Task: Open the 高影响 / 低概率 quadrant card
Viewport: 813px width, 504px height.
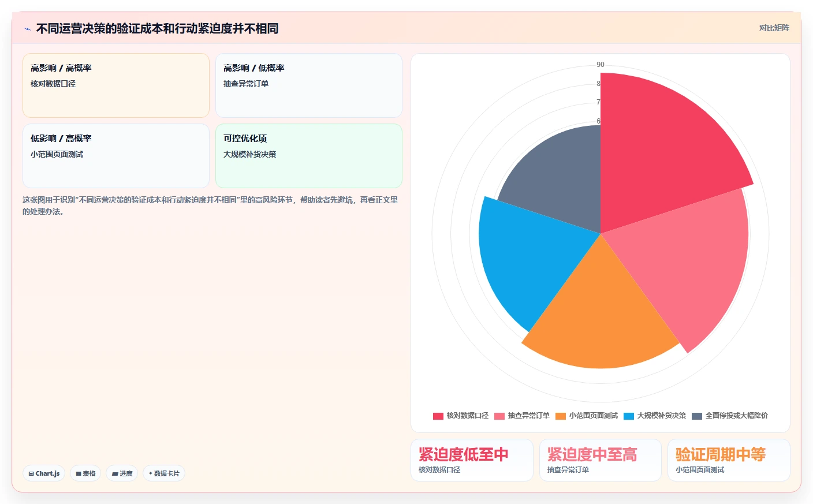Action: pyautogui.click(x=309, y=85)
